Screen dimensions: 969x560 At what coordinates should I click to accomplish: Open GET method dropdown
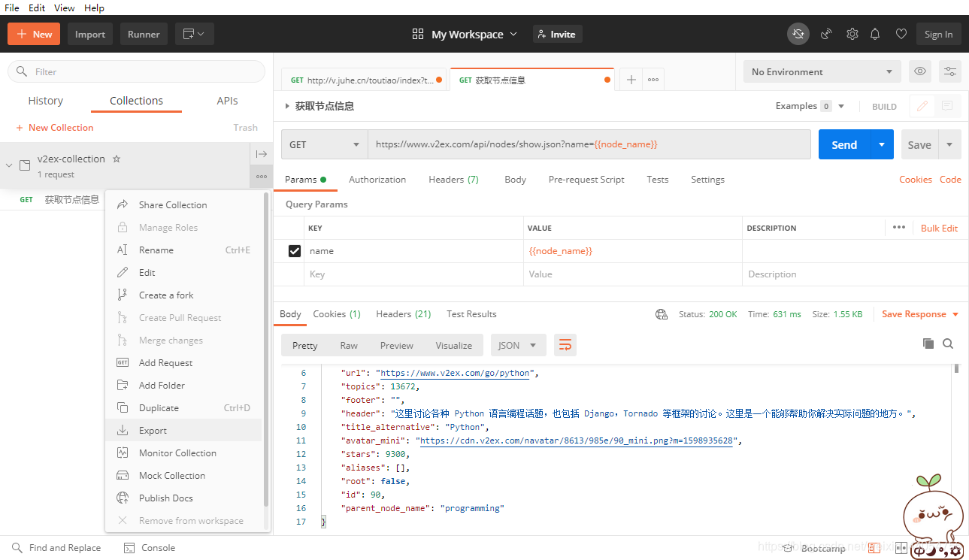coord(324,144)
